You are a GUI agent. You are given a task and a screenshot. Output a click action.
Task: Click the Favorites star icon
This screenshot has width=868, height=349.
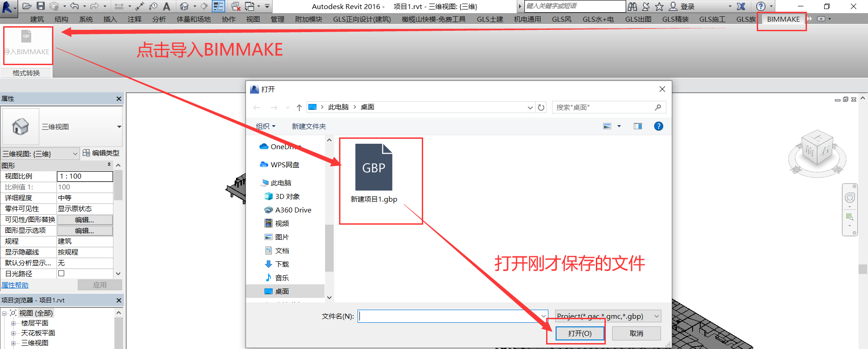pyautogui.click(x=659, y=6)
